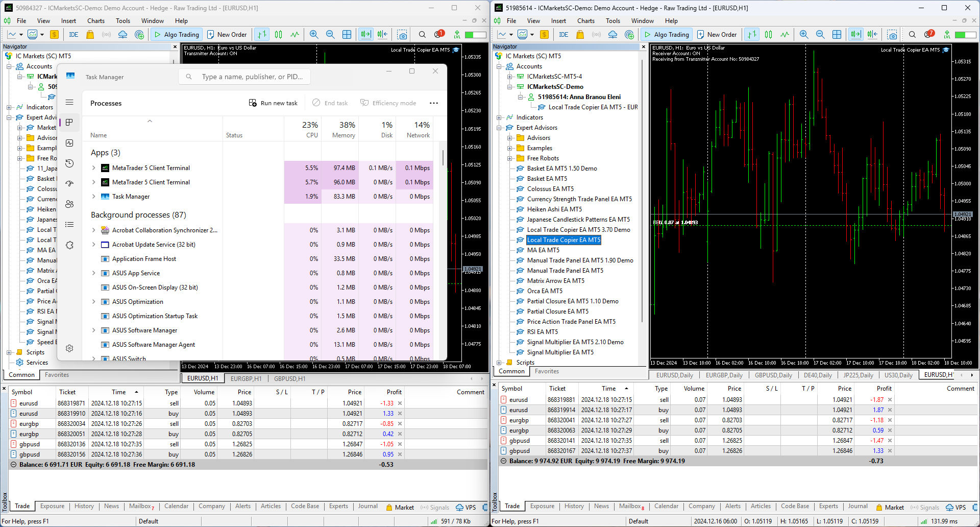Expand Indicators node in right Navigator
The image size is (980, 527).
coord(499,117)
